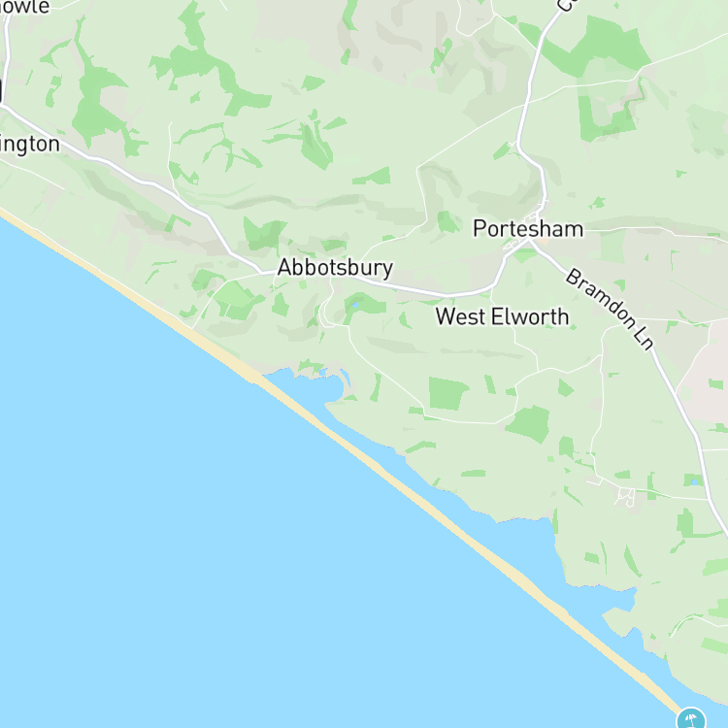Click the West Elworth place label
Image resolution: width=728 pixels, height=728 pixels.
point(502,316)
